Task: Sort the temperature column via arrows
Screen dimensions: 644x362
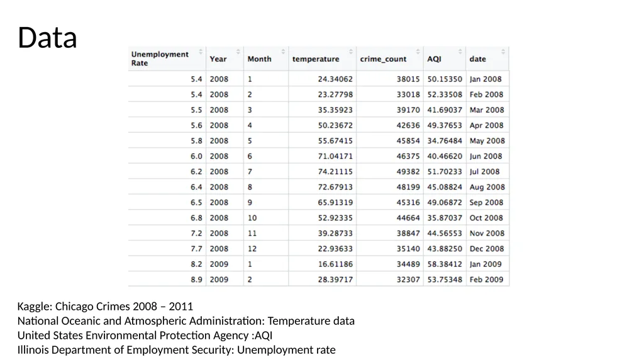Action: tap(351, 52)
